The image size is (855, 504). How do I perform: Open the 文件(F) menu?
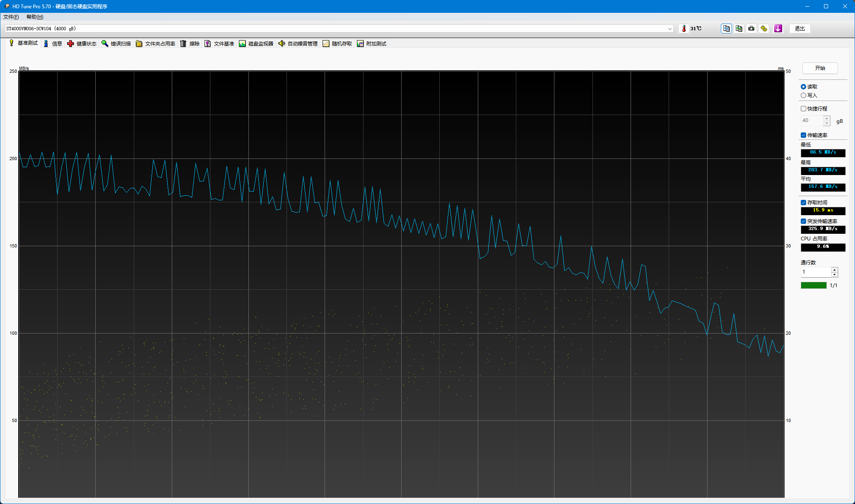tap(11, 17)
